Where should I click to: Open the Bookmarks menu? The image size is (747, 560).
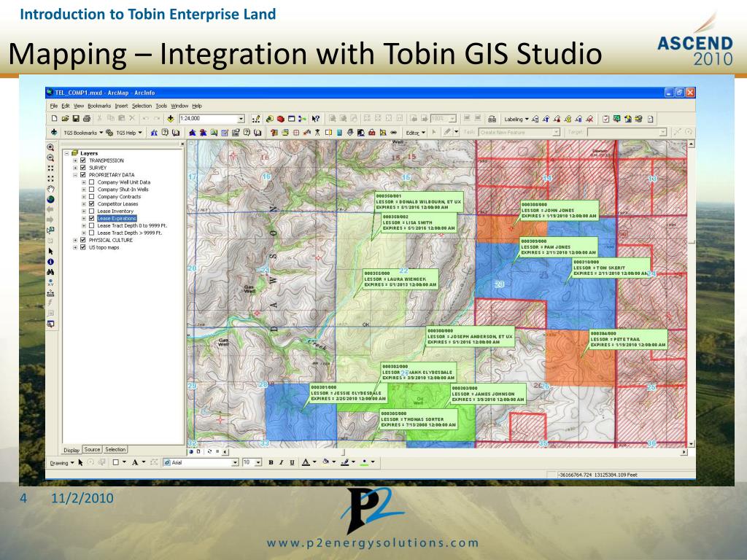point(99,106)
